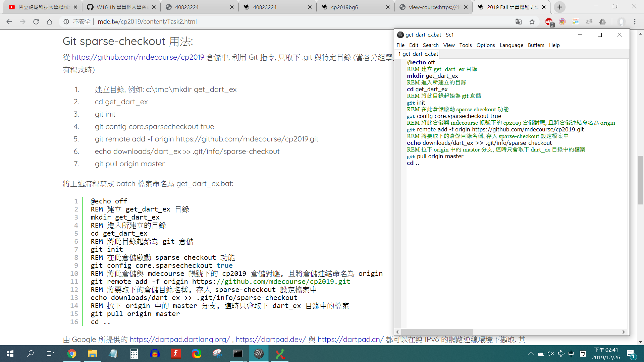Open the Adblock Plus extension icon
Viewport: 644px width, 362px height.
pos(549,22)
